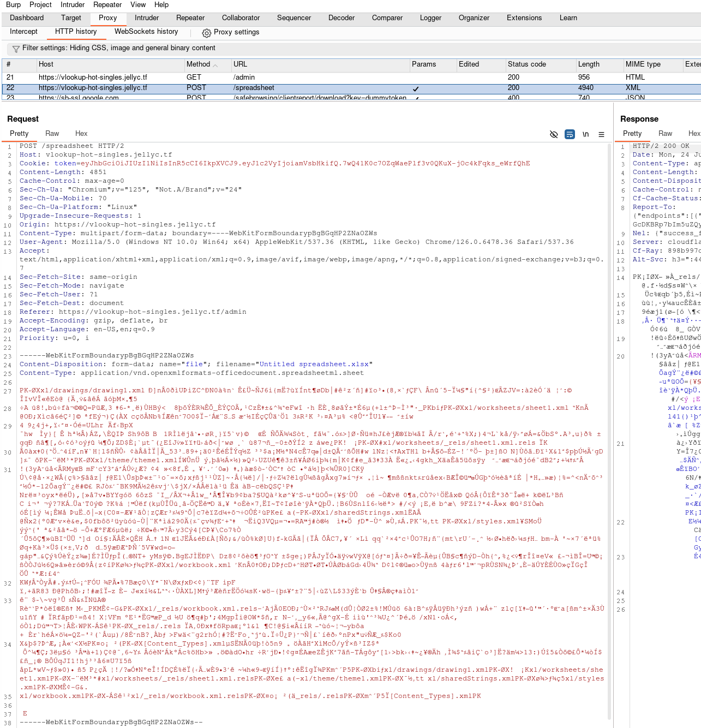
Task: Click the Response panel heading
Action: pos(639,119)
